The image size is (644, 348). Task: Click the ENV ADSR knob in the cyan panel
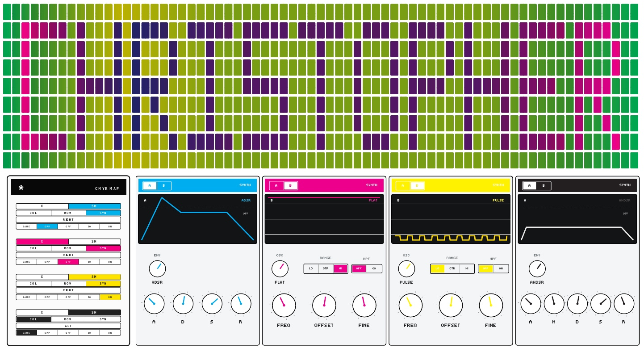coord(157,268)
